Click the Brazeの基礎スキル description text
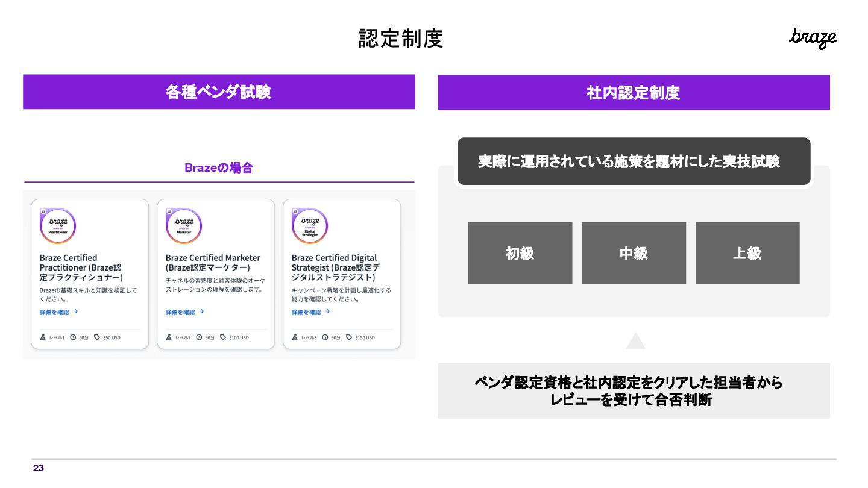The image size is (868, 488). (88, 295)
